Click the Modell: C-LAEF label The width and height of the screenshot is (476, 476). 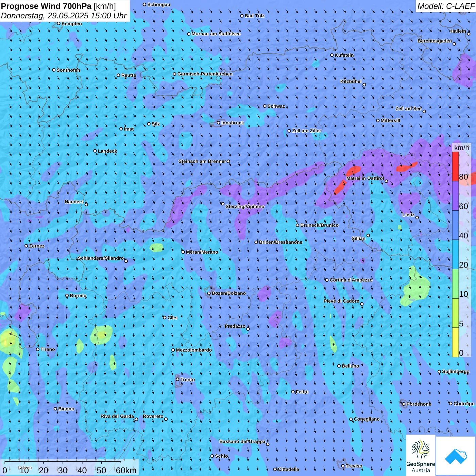[446, 6]
